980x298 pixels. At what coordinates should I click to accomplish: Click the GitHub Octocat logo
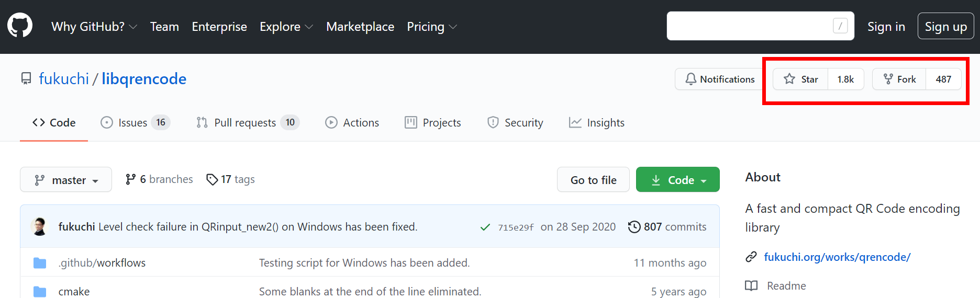20,26
